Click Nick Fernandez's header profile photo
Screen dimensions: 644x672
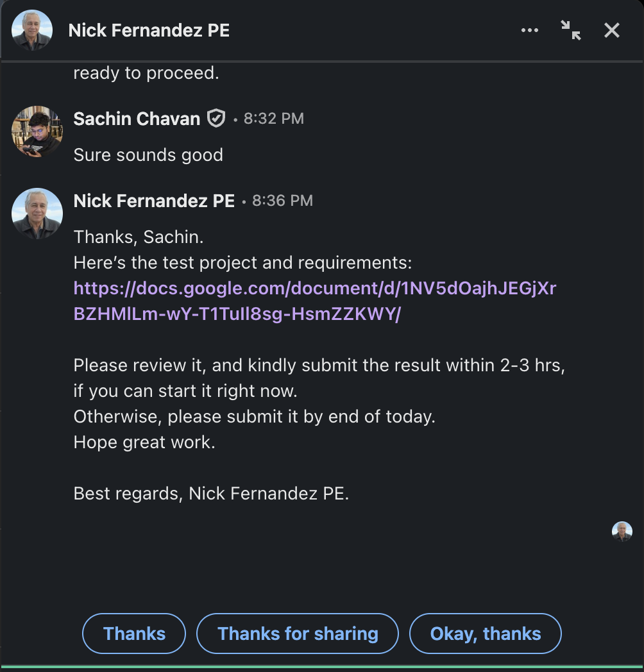point(32,30)
